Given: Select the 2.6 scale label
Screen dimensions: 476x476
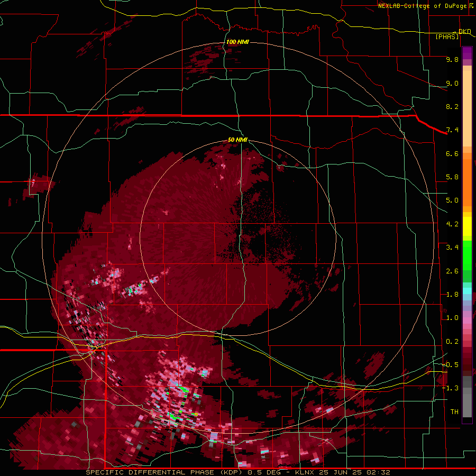Looking at the screenshot, I should [x=452, y=271].
